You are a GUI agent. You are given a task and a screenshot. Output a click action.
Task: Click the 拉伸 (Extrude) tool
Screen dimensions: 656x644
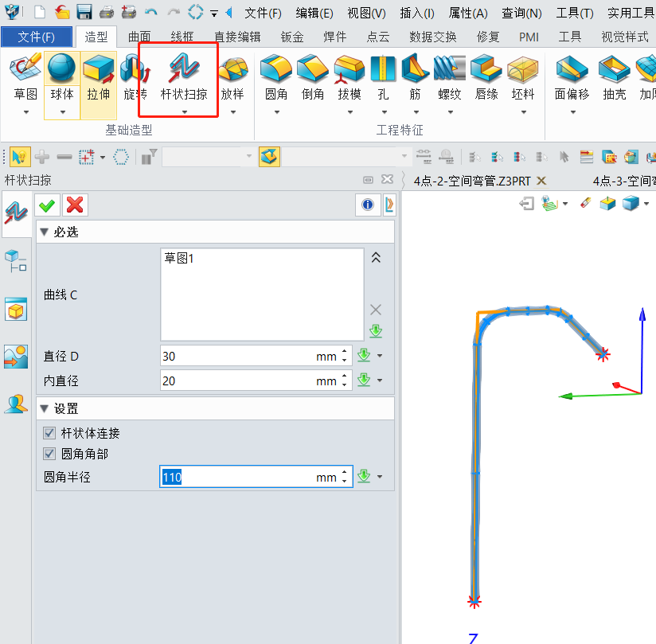[x=99, y=78]
